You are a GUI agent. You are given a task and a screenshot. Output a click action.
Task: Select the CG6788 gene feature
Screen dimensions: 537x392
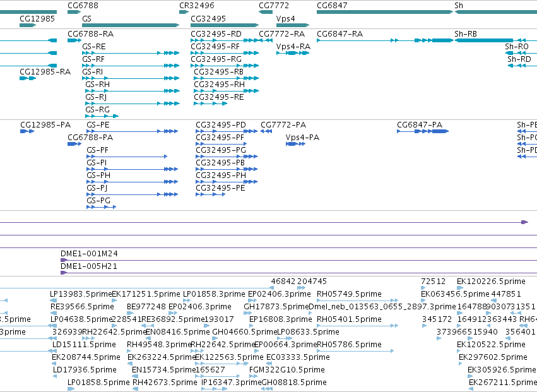(74, 12)
